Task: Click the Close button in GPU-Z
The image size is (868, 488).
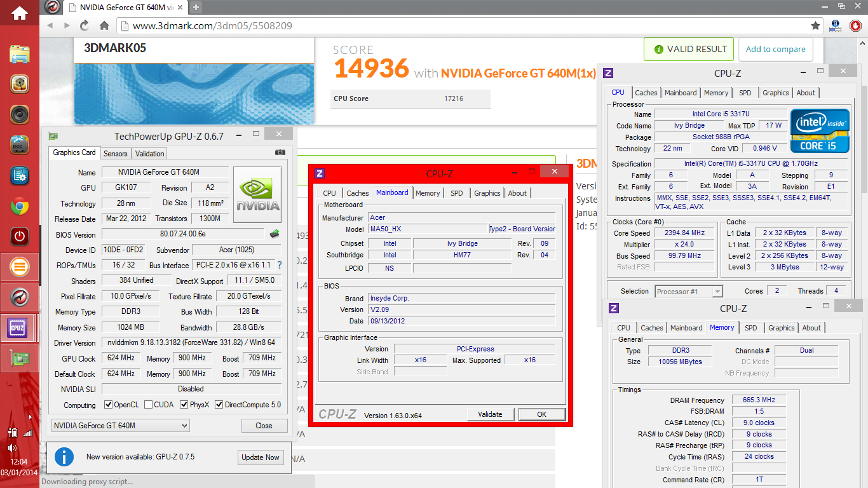Action: (264, 426)
